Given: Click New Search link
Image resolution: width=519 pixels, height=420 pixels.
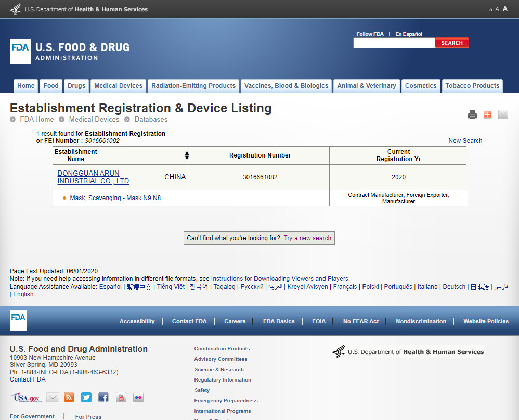Looking at the screenshot, I should (465, 141).
